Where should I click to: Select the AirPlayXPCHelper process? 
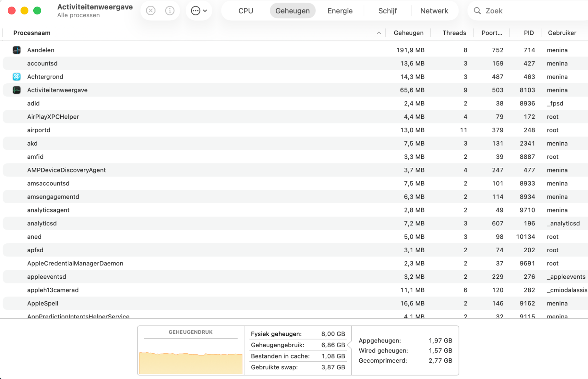coord(295,117)
